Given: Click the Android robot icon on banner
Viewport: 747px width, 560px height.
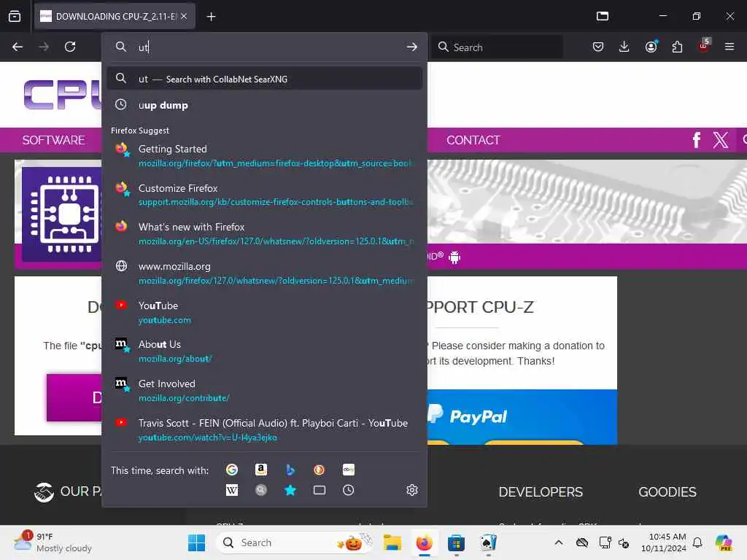Looking at the screenshot, I should [454, 257].
